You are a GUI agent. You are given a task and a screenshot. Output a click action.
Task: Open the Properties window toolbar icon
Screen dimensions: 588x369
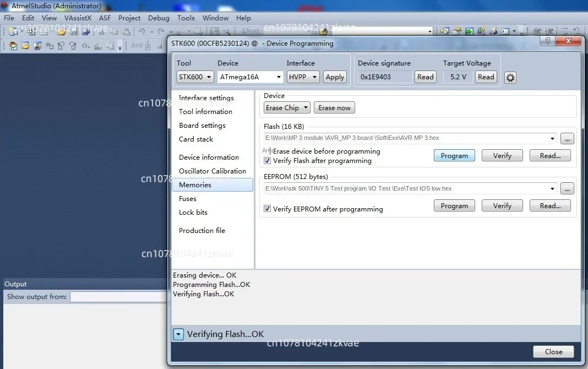pyautogui.click(x=457, y=31)
